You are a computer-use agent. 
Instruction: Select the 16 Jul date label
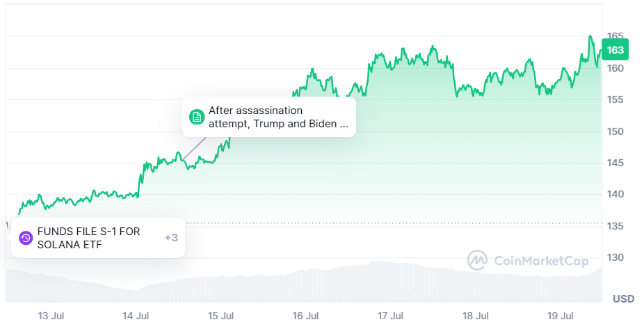(x=306, y=316)
